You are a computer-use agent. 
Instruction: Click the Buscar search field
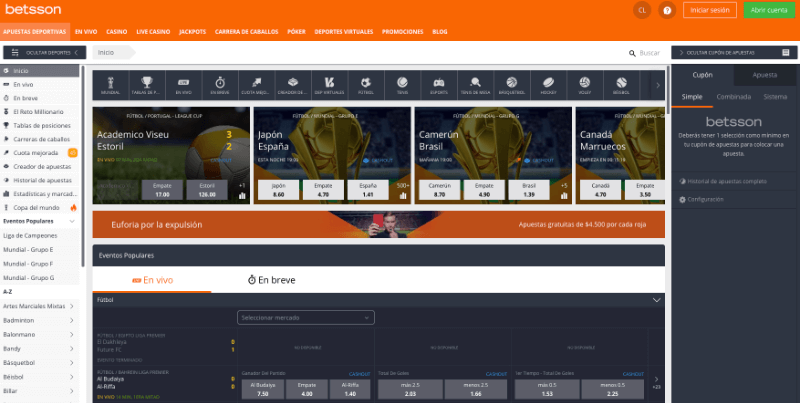tap(649, 53)
